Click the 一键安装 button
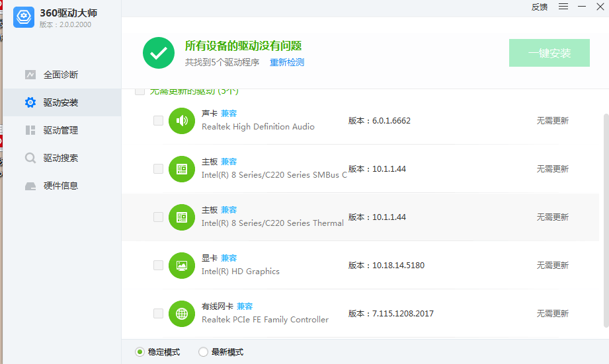Screen dimensions: 609x364 549,53
